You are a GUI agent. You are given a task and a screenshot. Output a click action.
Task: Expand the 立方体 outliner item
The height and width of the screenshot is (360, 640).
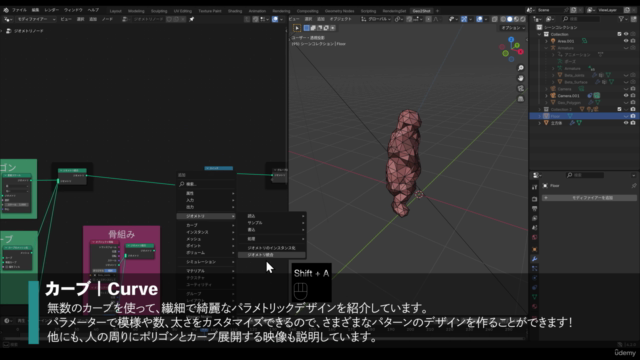tap(540, 123)
